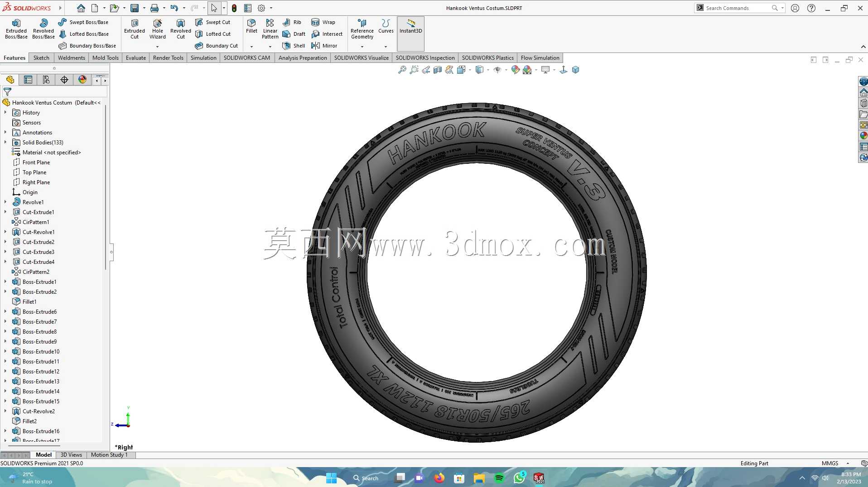Open the Windows Start menu

pos(331,478)
